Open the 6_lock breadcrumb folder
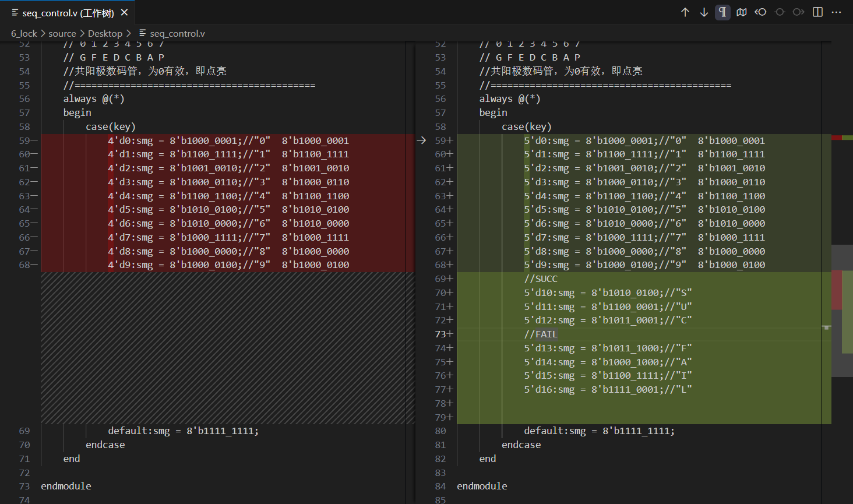Screen dimensions: 853x504 tap(24, 34)
